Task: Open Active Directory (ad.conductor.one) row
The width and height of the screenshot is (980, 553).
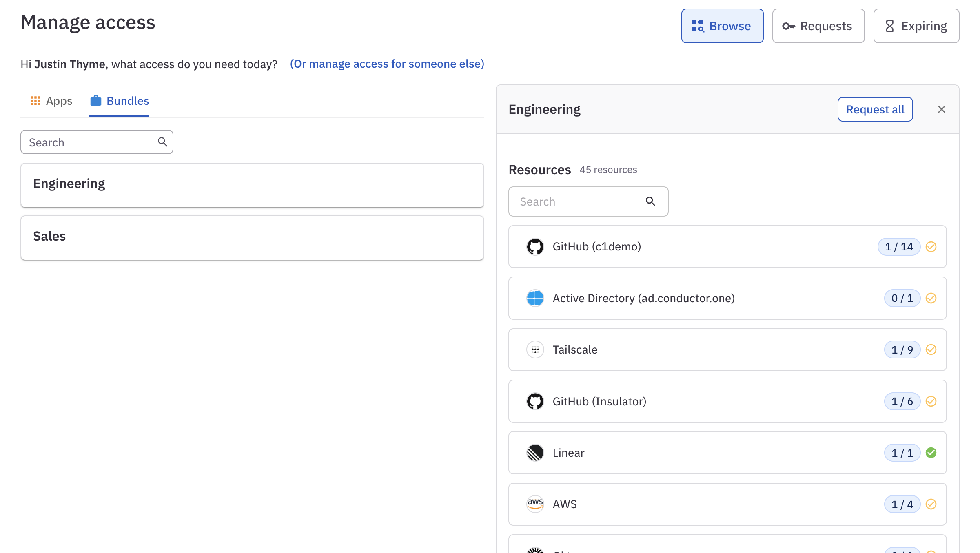Action: (727, 298)
